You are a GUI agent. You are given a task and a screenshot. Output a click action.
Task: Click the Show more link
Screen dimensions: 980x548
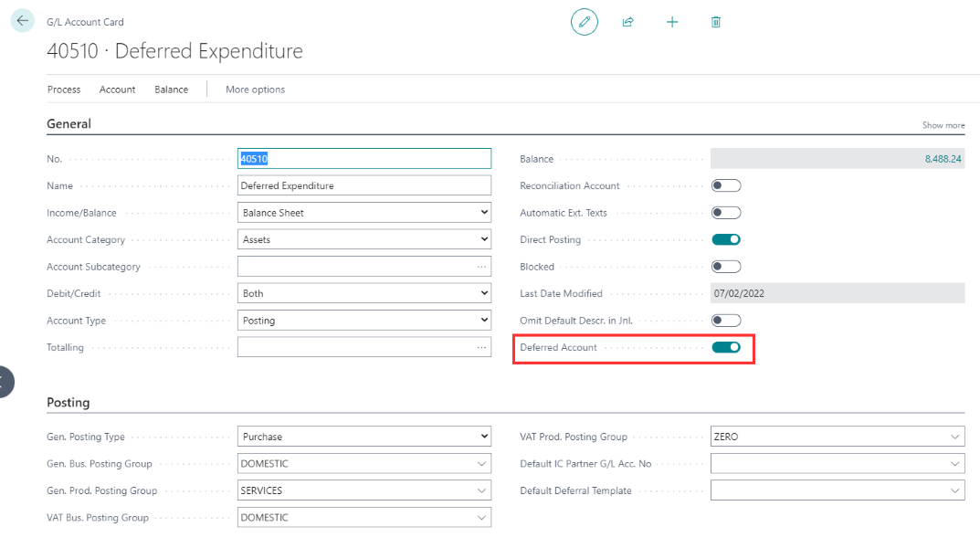[943, 125]
